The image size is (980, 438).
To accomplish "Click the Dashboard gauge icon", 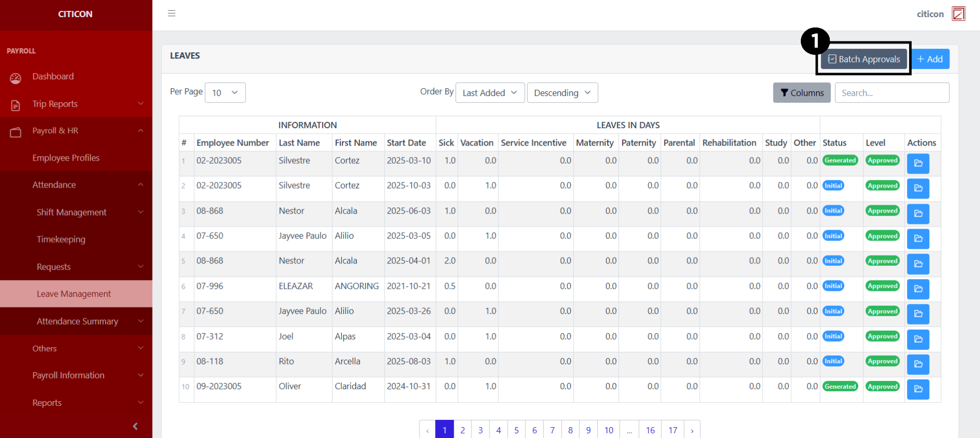I will click(x=16, y=78).
